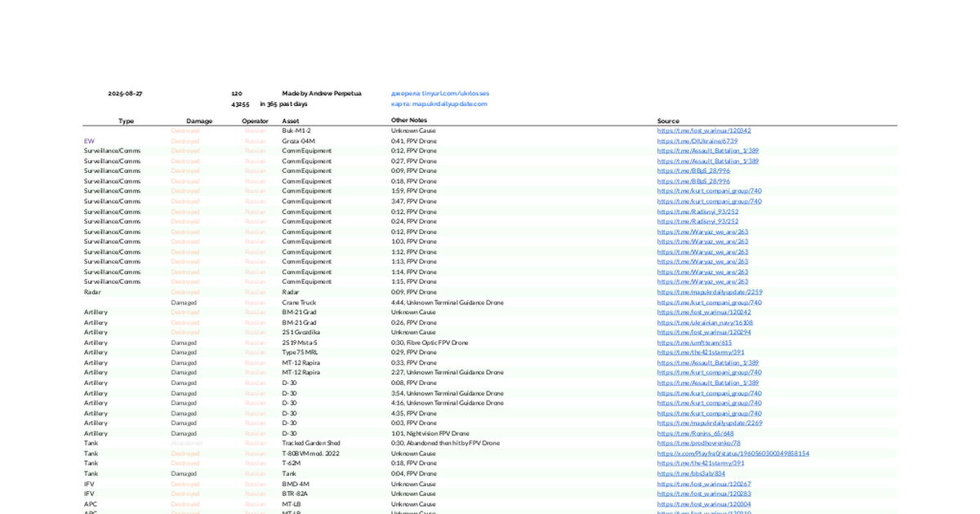Open lost_warinua/120294 link for 2S1 Gvozdika
980x514 pixels.
pos(704,332)
